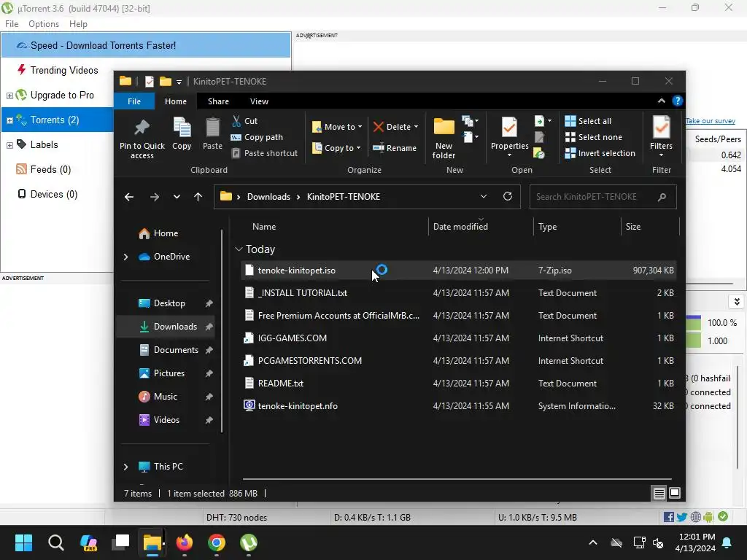Open uTorrent Options menu
747x560 pixels.
pyautogui.click(x=44, y=24)
